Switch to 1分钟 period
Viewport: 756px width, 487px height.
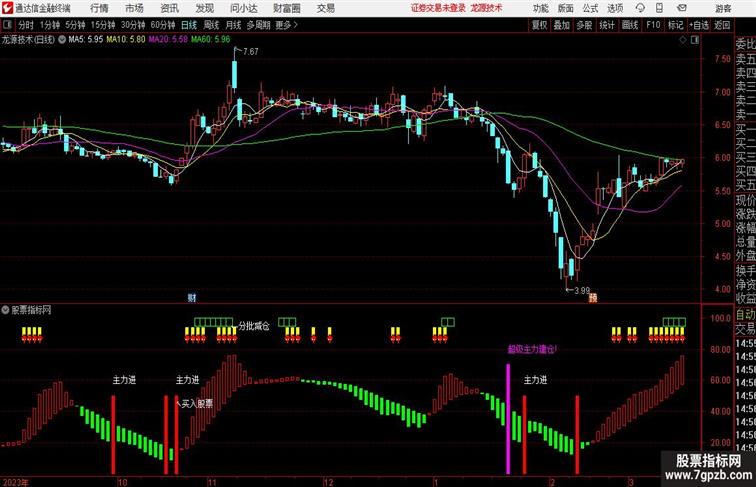pyautogui.click(x=50, y=25)
